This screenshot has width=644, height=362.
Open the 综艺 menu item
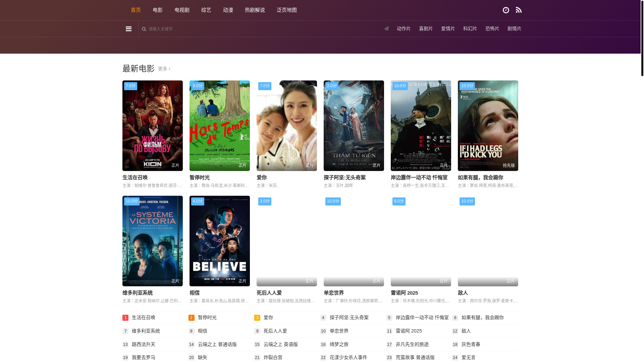coord(206,10)
